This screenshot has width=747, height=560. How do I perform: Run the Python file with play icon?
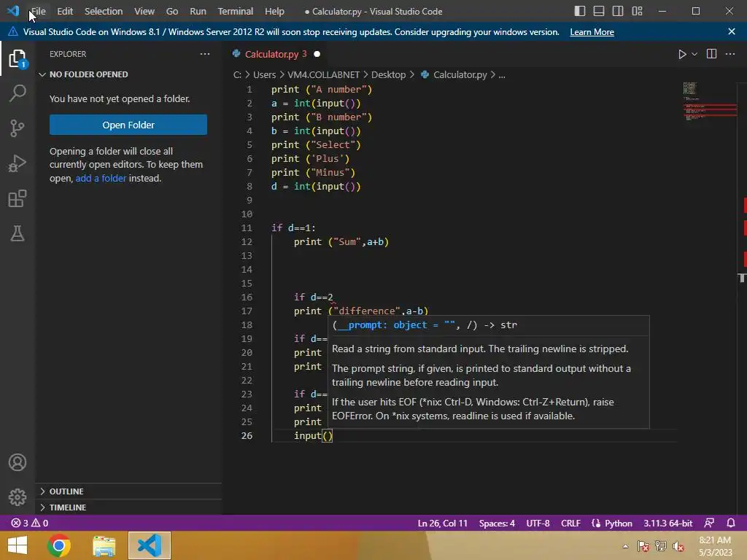pos(682,54)
